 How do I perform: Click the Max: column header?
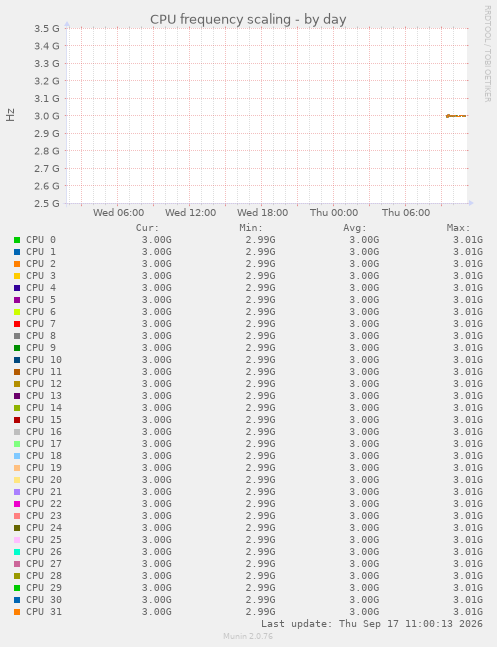(458, 228)
